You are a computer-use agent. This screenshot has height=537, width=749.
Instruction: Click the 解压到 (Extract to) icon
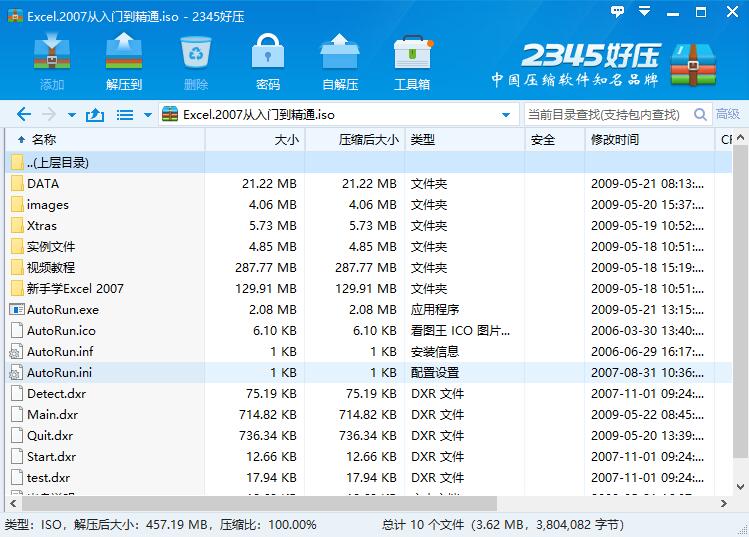tap(124, 52)
